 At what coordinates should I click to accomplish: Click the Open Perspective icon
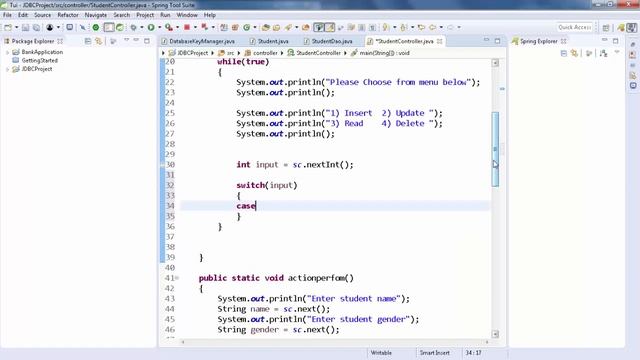(x=606, y=27)
